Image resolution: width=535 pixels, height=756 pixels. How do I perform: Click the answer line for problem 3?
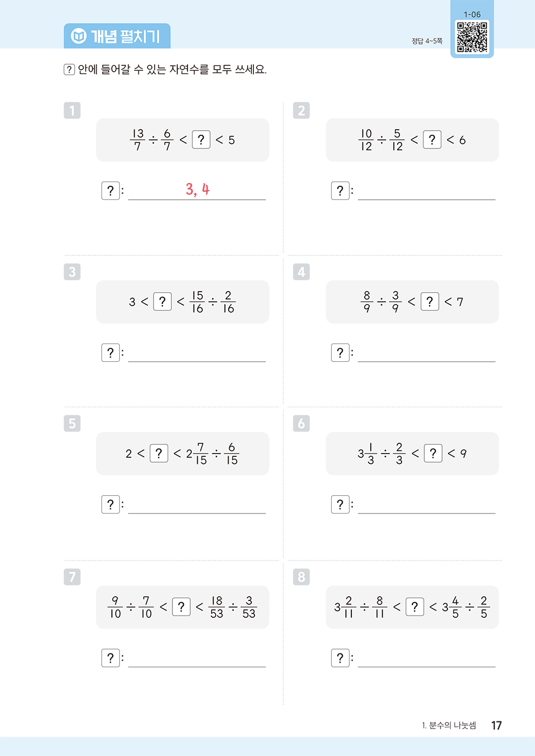pos(197,361)
